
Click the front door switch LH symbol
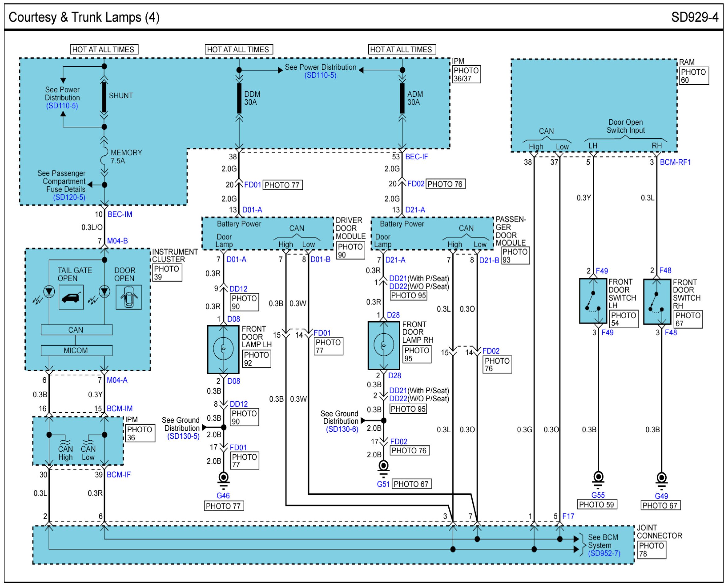[x=593, y=301]
